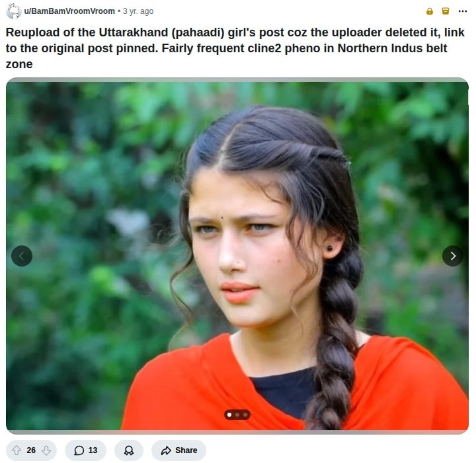Jump to third image via indicator dot
Viewport: 476px width, 463px height.
245,415
